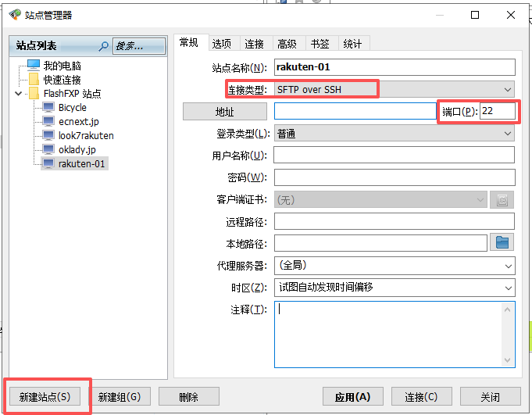Click the client certificate manage icon
Screen dimensions: 532x415
[502, 199]
